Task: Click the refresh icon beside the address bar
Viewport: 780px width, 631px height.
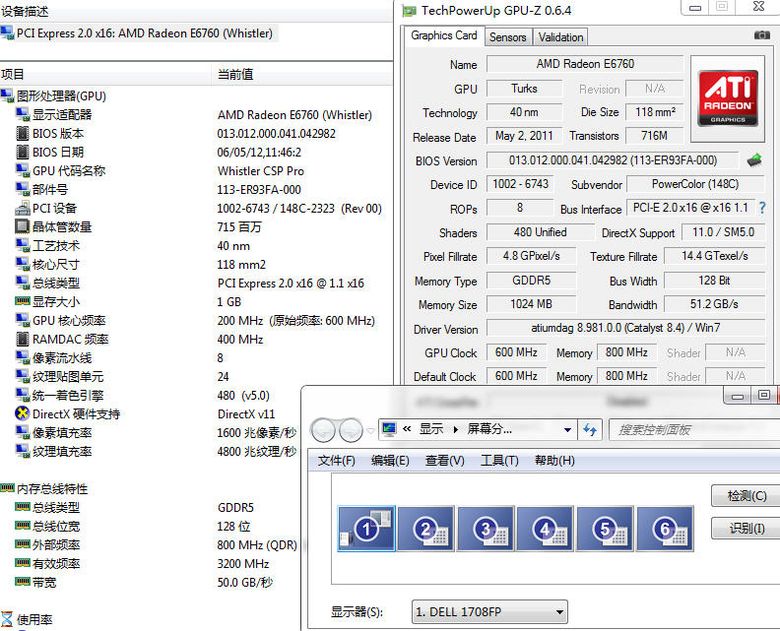Action: click(x=590, y=429)
